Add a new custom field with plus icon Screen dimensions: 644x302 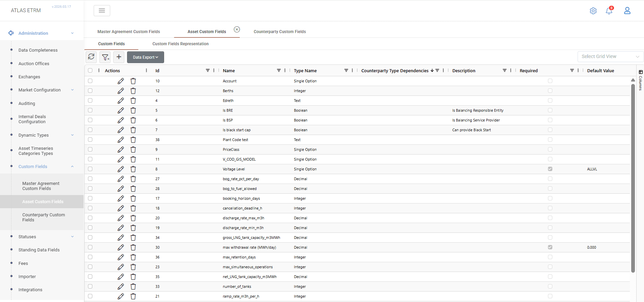119,57
